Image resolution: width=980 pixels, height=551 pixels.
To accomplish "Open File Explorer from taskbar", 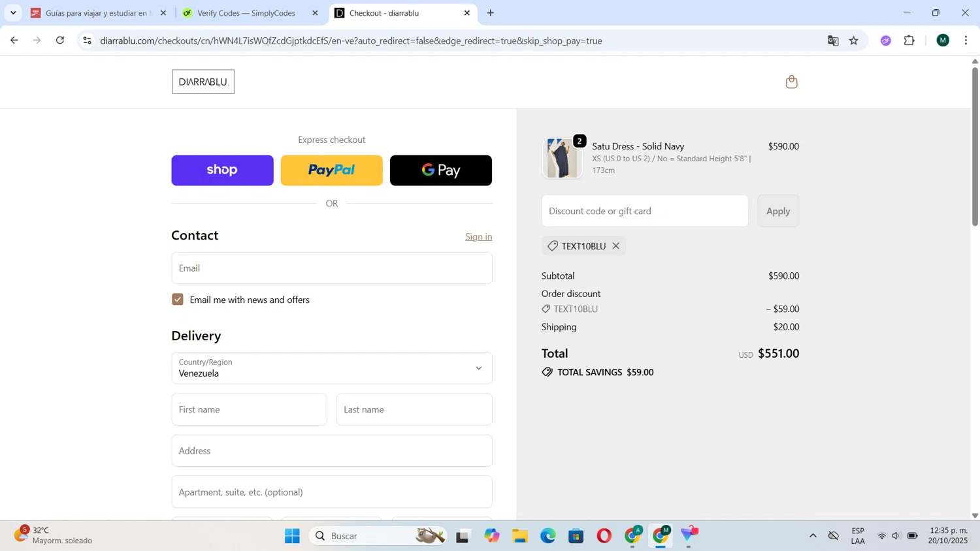I will pyautogui.click(x=520, y=536).
